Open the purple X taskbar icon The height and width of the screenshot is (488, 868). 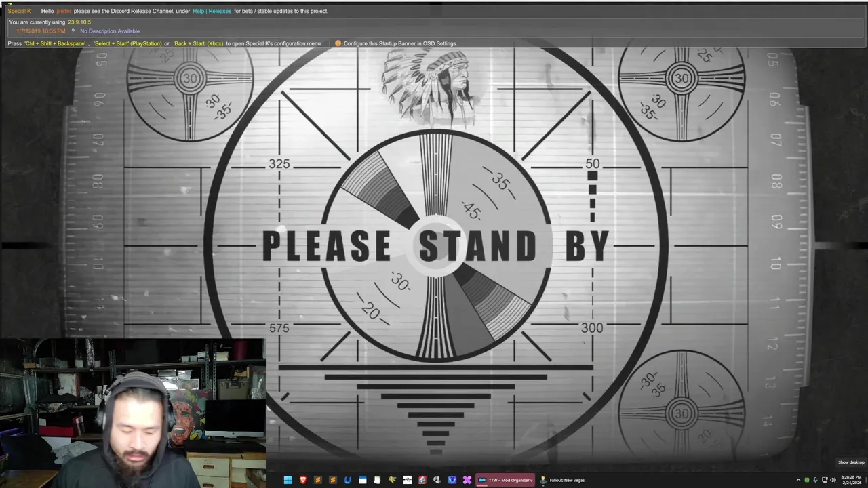click(x=467, y=480)
